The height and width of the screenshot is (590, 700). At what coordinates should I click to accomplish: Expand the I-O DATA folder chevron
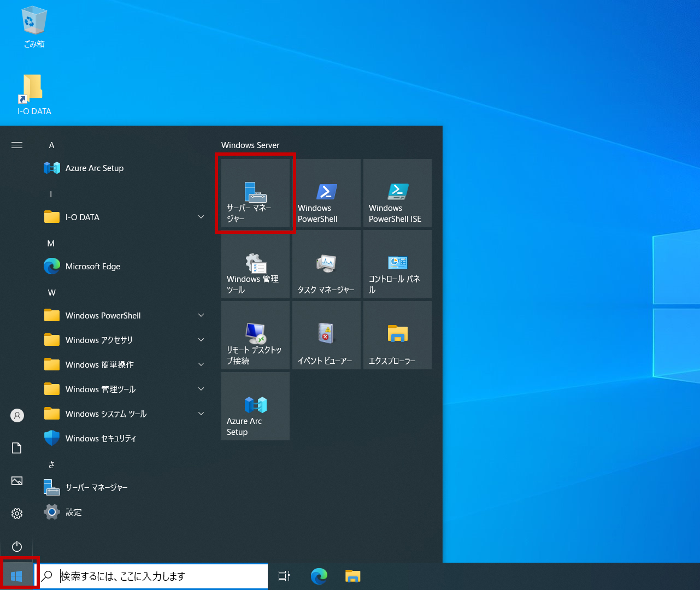[201, 217]
